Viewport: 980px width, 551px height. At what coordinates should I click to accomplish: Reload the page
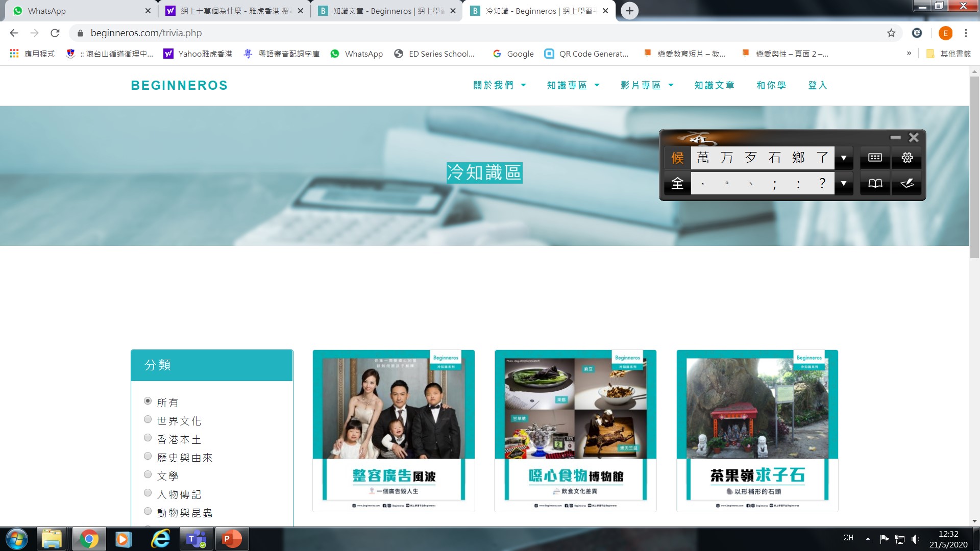(55, 33)
